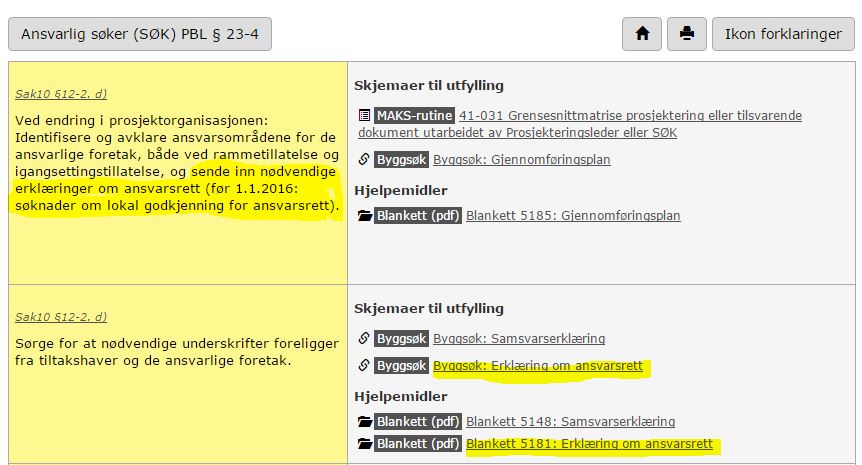Image resolution: width=862 pixels, height=465 pixels.
Task: Click Sak10 §12-2. d) reference in first row
Action: click(61, 95)
